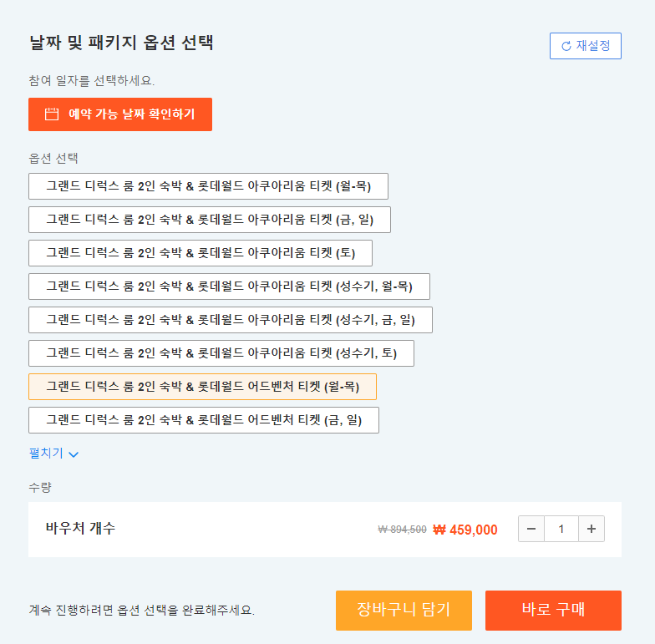The height and width of the screenshot is (644, 655).
Task: Click the 바우처 개수 label
Action: click(80, 528)
